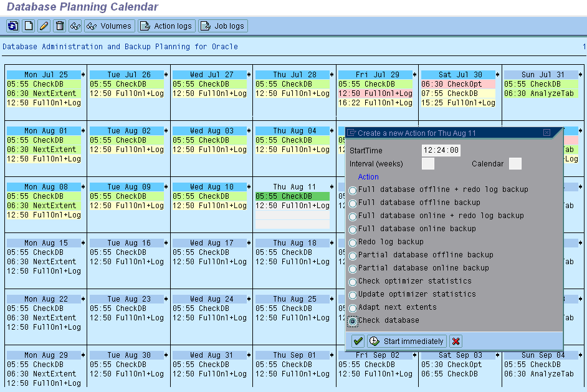The image size is (587, 392).
Task: Click expand marker next to Thu Jul 28
Action: [332, 75]
